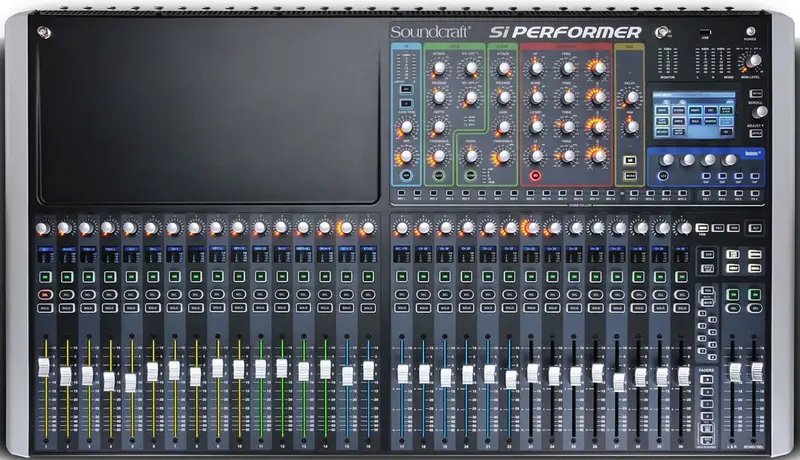Toggle the channel 23 ON button
This screenshot has width=800, height=460.
(x=531, y=277)
